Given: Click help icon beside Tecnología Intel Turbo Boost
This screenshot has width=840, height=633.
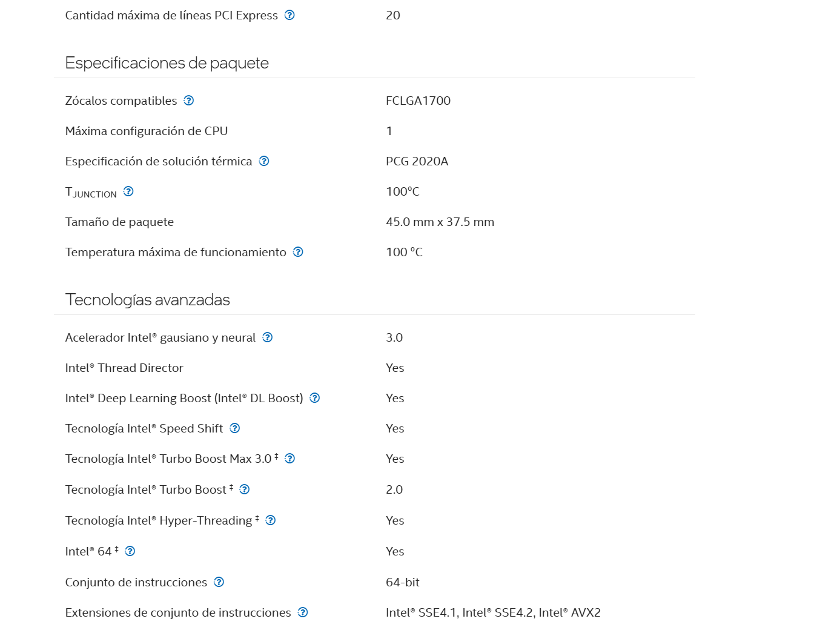Looking at the screenshot, I should [x=245, y=489].
